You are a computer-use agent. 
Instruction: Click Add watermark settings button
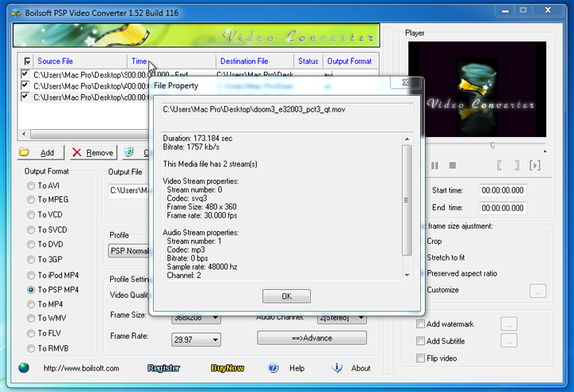pyautogui.click(x=509, y=324)
